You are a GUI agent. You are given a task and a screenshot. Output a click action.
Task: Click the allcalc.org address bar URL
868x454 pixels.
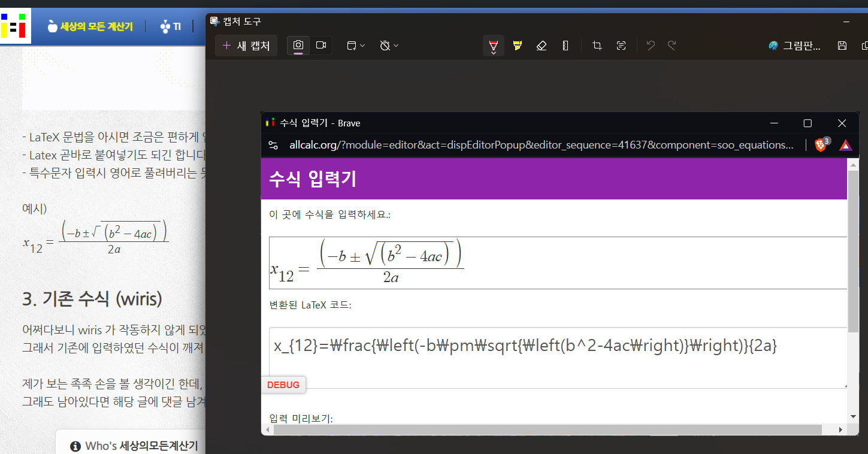(x=542, y=145)
